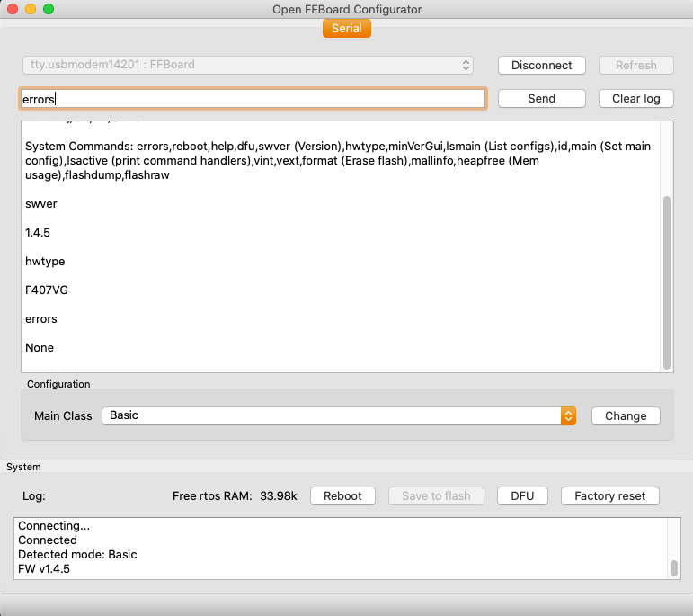This screenshot has height=616, width=693.
Task: Click the orange Main Class dropdown arrows
Action: click(568, 415)
